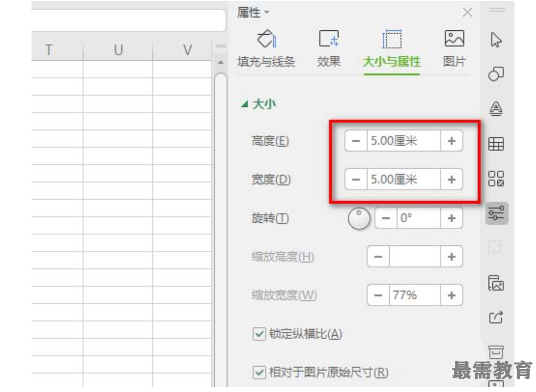This screenshot has height=392, width=536.
Task: Toggle 锁定纵横比 checkbox
Action: coord(259,334)
